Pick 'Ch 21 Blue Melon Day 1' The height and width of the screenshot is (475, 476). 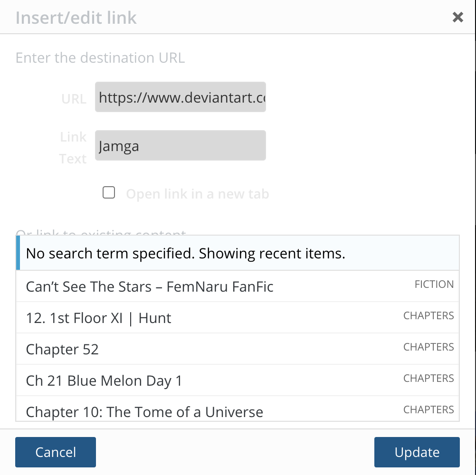tap(104, 380)
